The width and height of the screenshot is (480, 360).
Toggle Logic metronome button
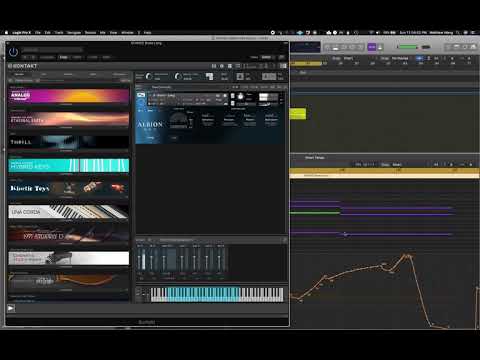click(x=380, y=47)
